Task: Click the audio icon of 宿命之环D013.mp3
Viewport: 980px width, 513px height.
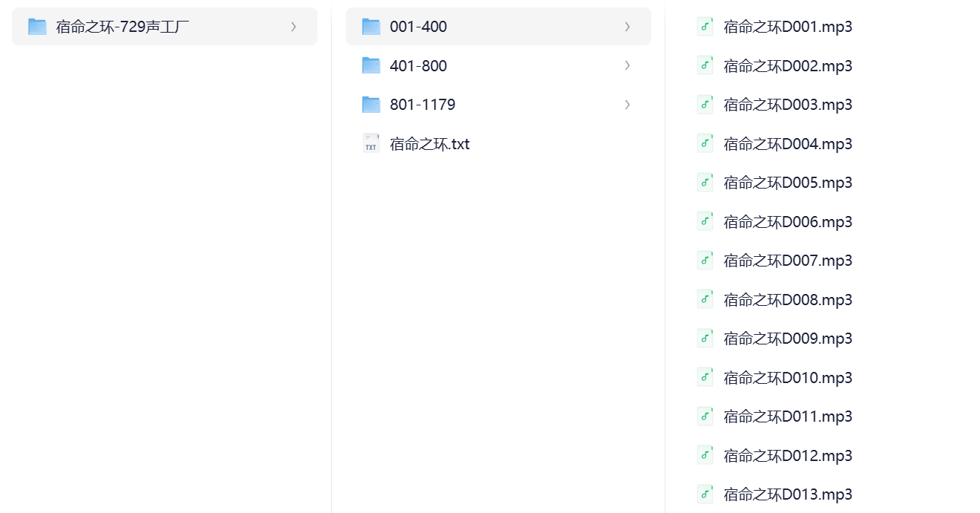Action: 705,494
